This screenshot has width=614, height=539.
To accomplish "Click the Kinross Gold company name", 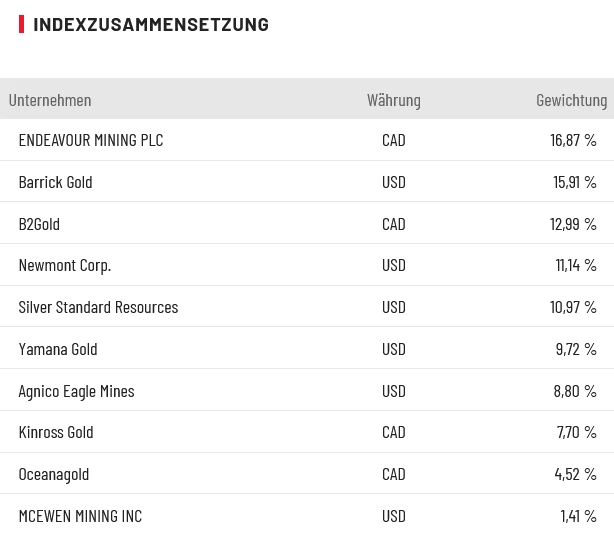I will click(x=56, y=432).
